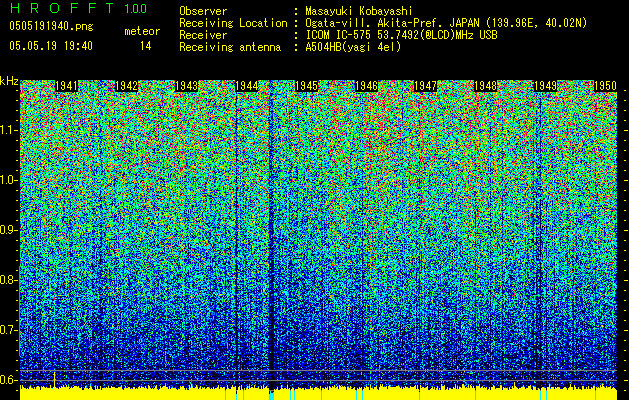Click the meteor count value 14
Viewport: 629px width, 400px height.
pos(146,46)
